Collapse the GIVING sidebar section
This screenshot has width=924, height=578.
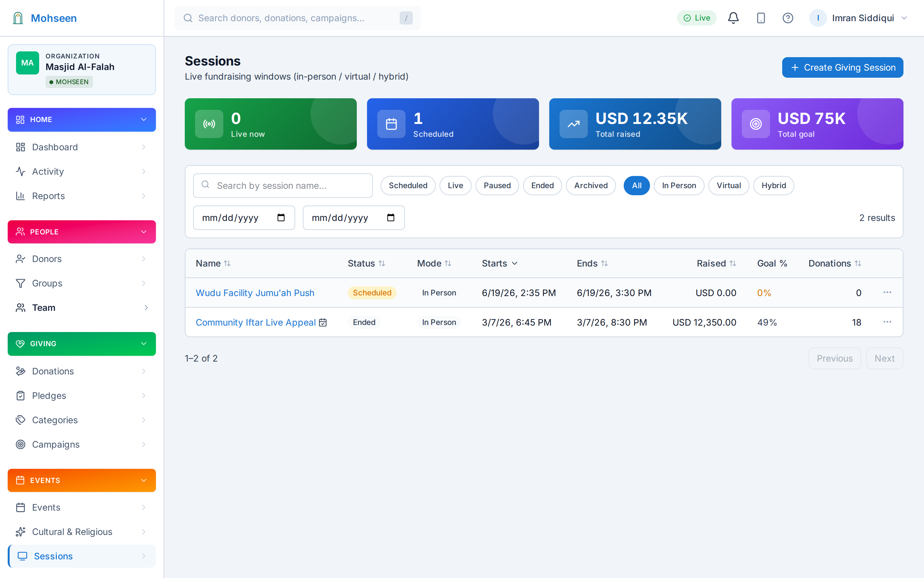(x=82, y=344)
